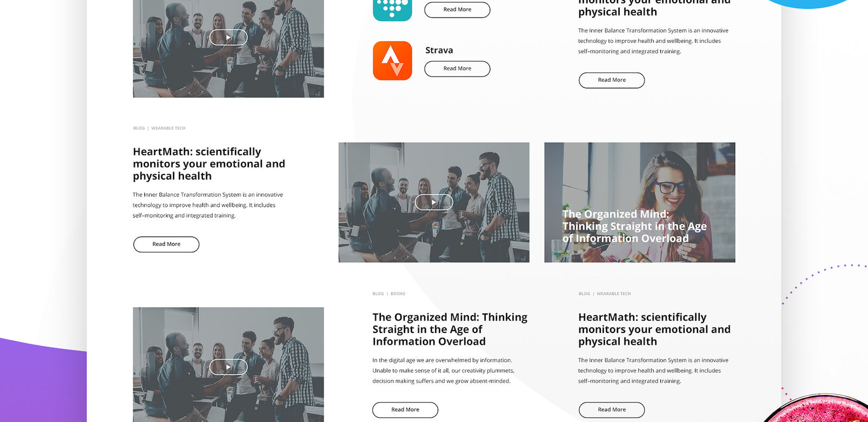
Task: Open the BLOG tag beside BOOKS
Action: tap(378, 294)
